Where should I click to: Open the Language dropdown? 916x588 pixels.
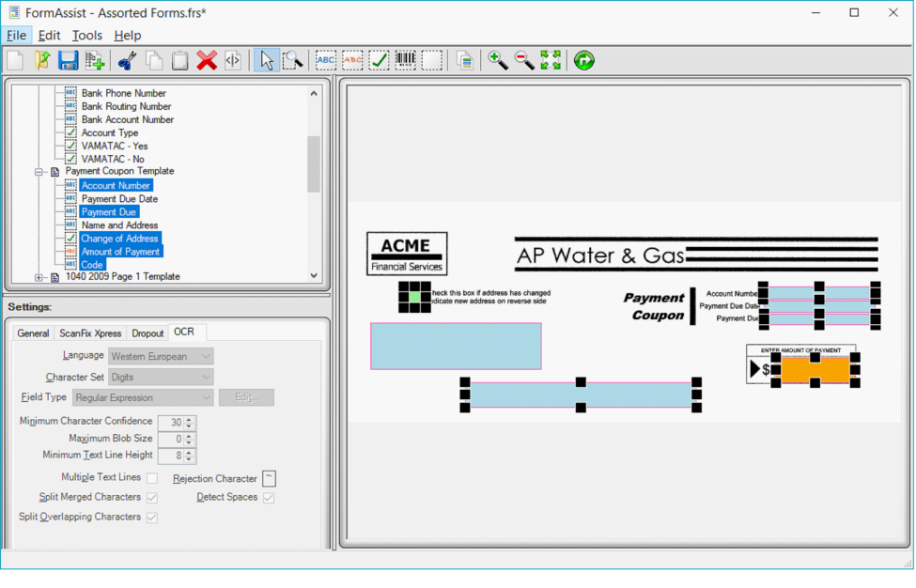(x=161, y=357)
